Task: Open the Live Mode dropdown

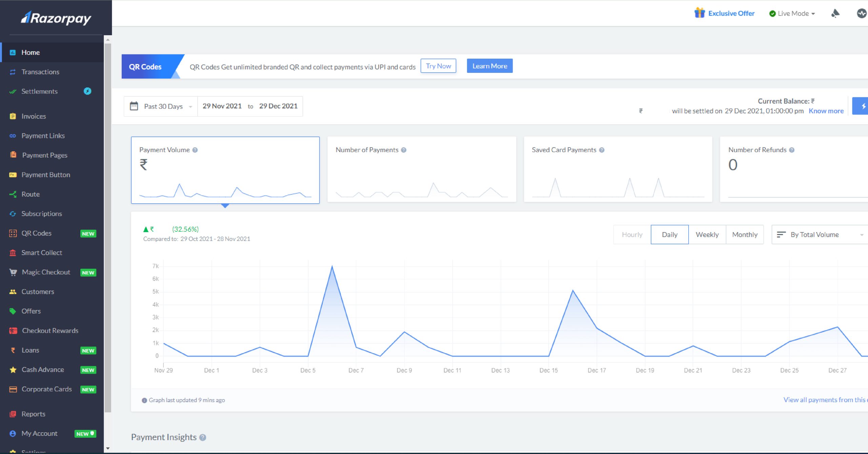Action: [792, 14]
